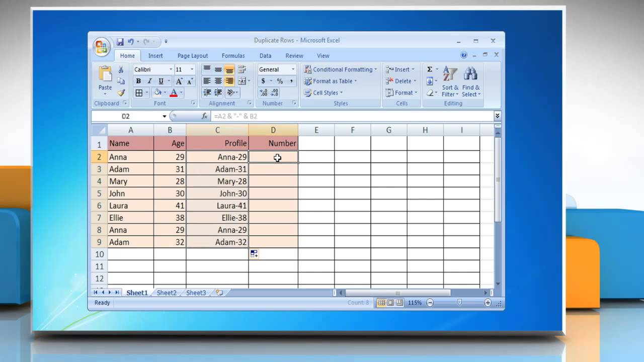Click the Format Painter brush icon

point(121,93)
